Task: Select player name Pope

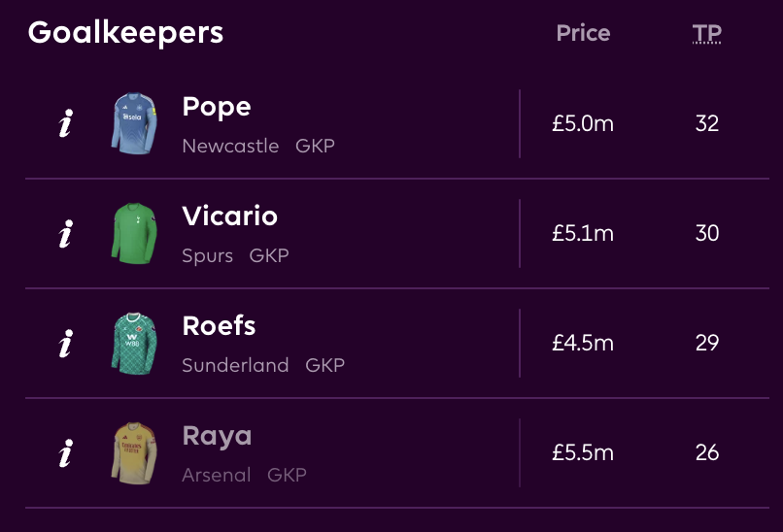Action: coord(217,107)
